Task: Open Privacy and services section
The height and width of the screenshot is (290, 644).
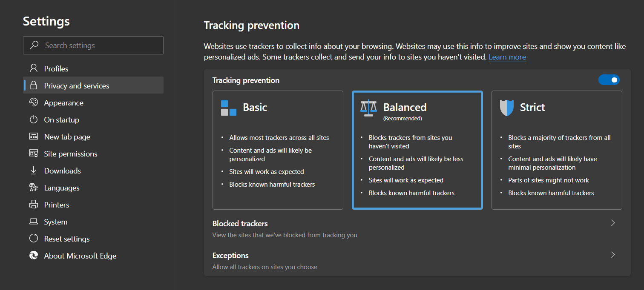Action: click(77, 85)
